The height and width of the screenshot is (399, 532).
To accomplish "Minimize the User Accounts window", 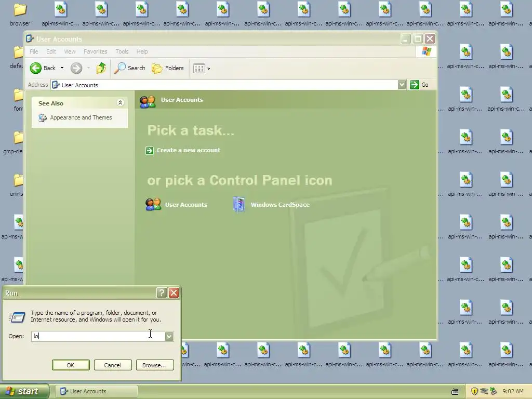I will pyautogui.click(x=406, y=39).
